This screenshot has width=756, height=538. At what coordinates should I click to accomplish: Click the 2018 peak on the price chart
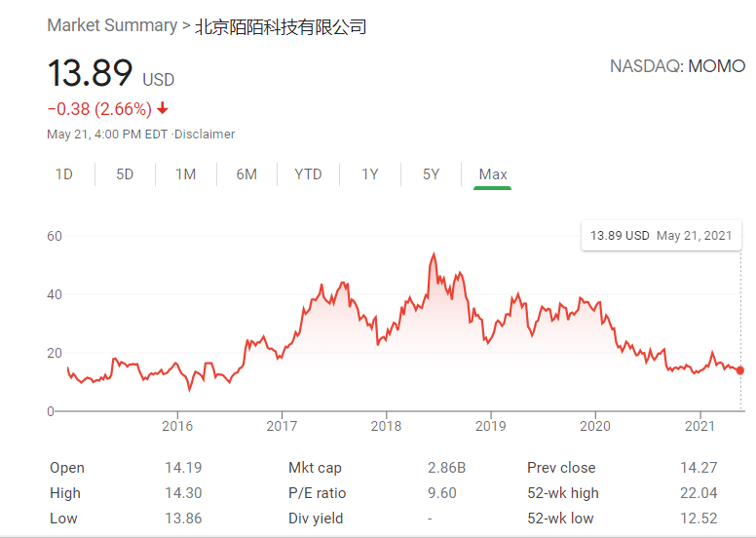tap(433, 255)
